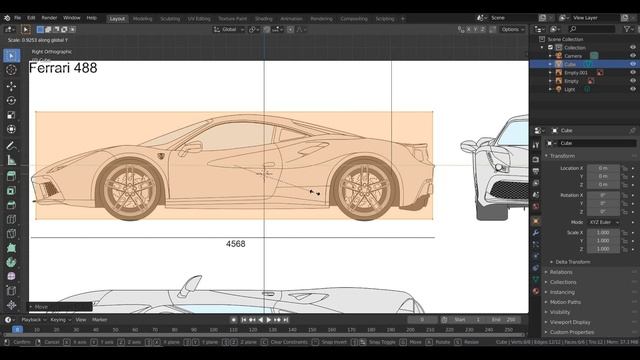Expand the Custom Properties panel
640x360 pixels.
572,332
